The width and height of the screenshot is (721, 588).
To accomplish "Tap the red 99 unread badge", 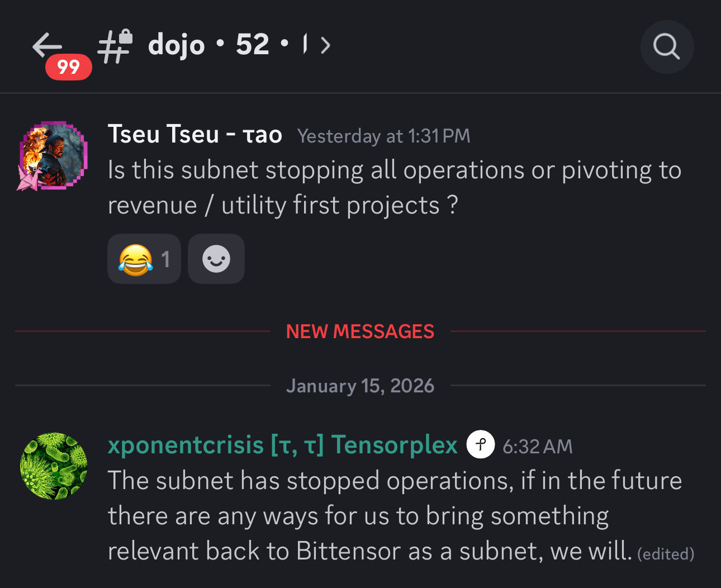I will (68, 67).
